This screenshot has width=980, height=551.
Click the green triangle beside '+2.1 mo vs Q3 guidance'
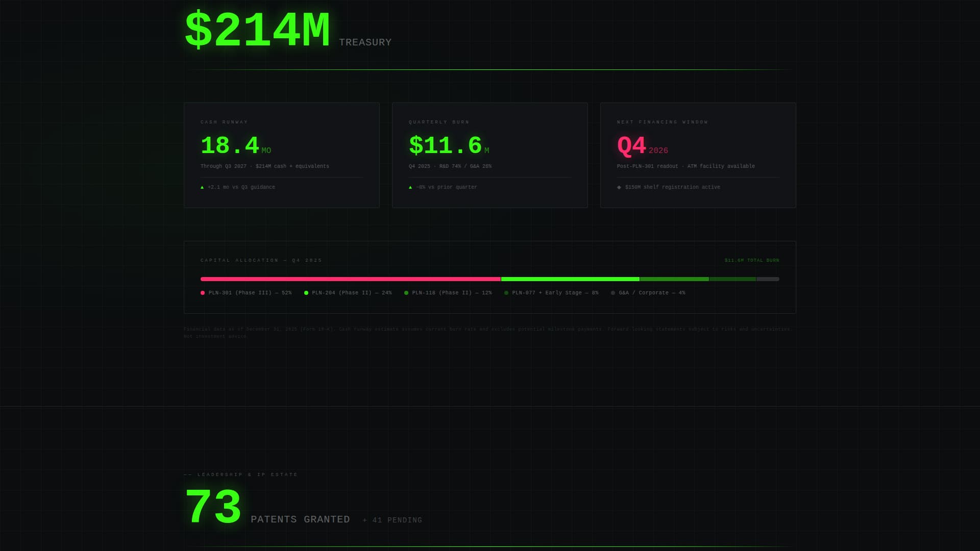tap(202, 187)
